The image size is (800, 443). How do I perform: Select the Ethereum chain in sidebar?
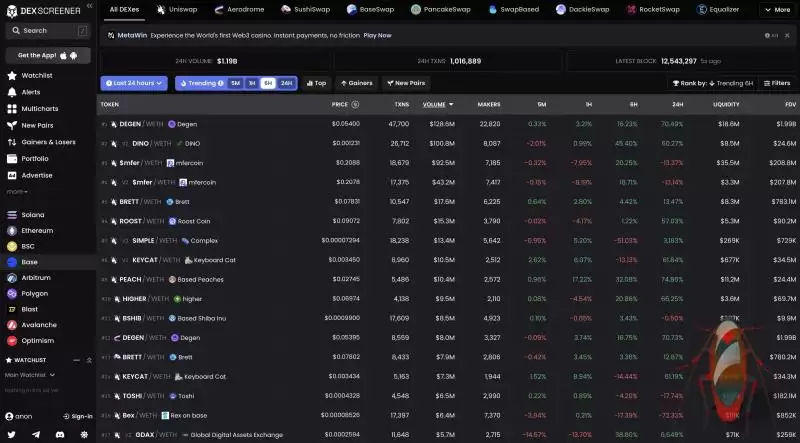(x=36, y=230)
